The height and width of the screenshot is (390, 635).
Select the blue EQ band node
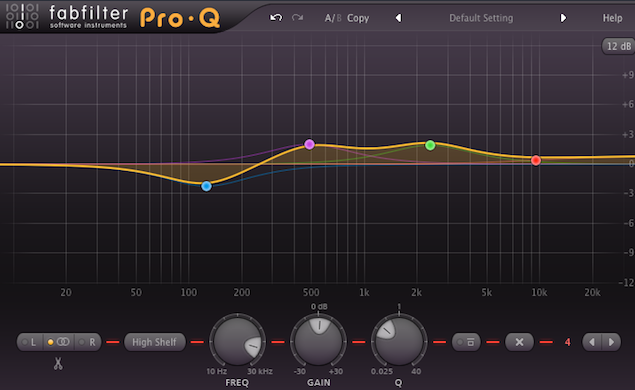pos(207,186)
